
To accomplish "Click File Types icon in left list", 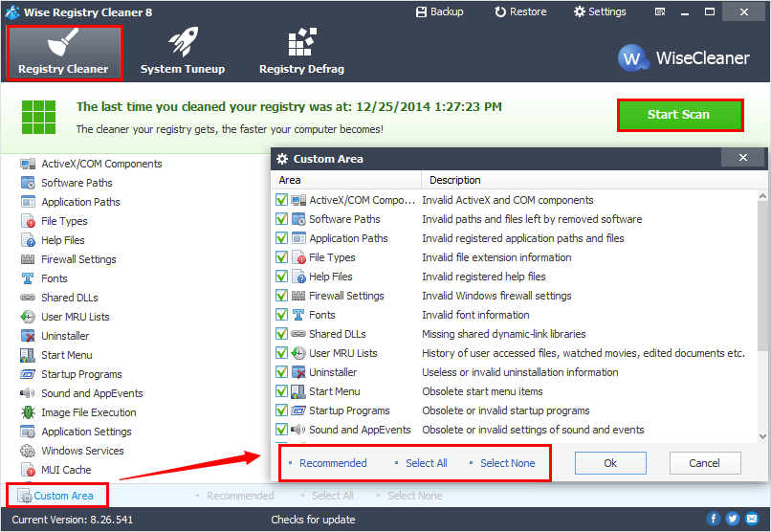I will coord(28,221).
